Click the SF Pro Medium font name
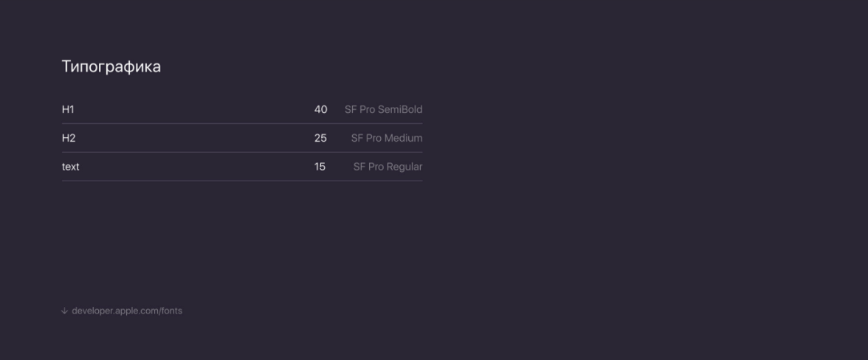 [387, 139]
